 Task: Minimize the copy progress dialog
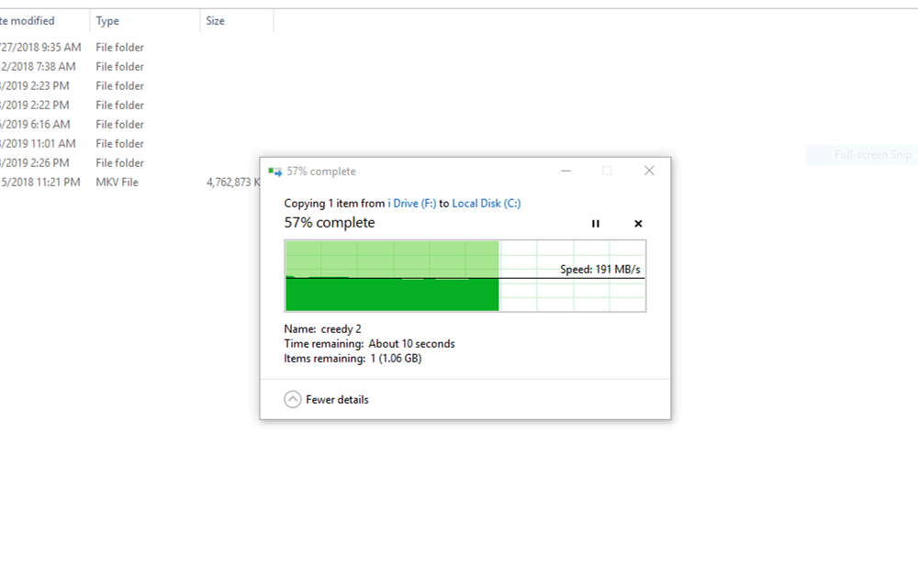(565, 171)
